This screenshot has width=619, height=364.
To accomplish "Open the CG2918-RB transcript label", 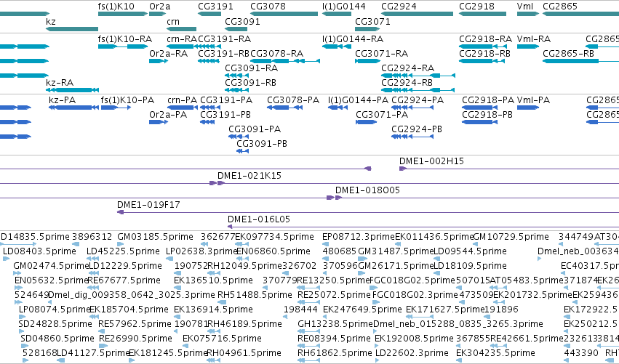I will pos(484,54).
